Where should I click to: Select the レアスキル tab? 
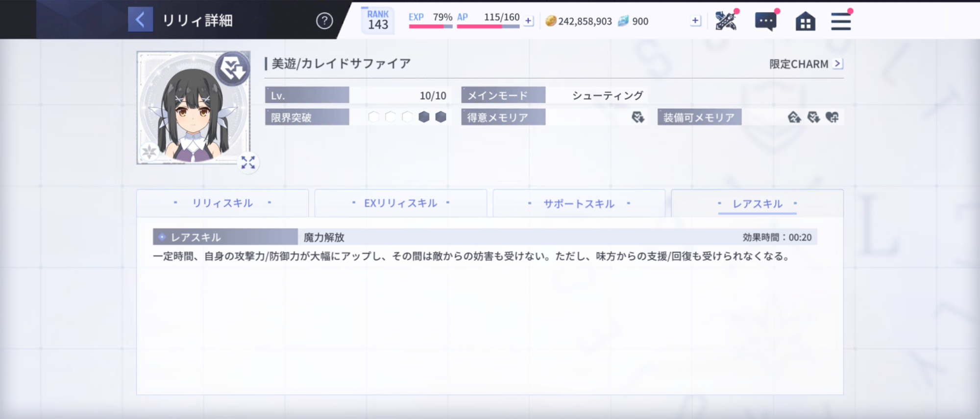point(757,204)
